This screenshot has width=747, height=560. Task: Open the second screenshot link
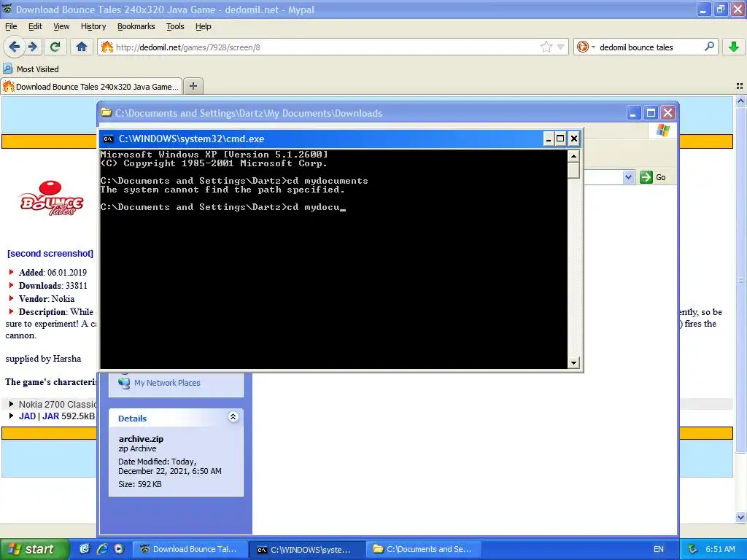coord(50,253)
